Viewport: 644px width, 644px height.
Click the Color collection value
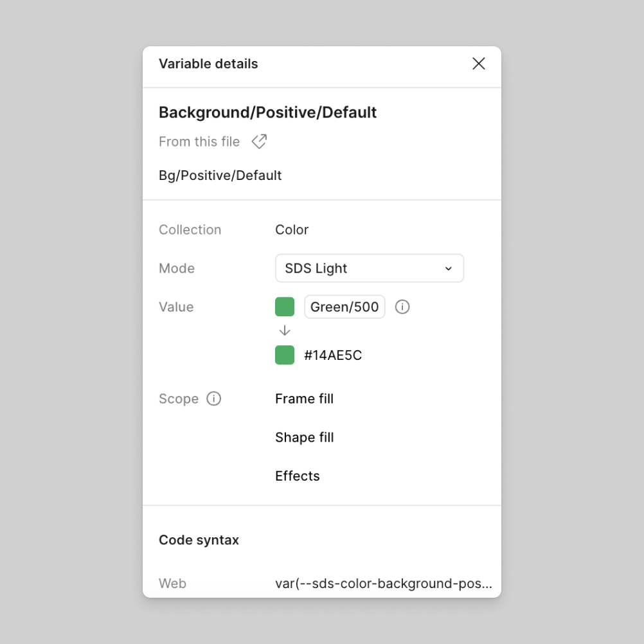point(292,230)
